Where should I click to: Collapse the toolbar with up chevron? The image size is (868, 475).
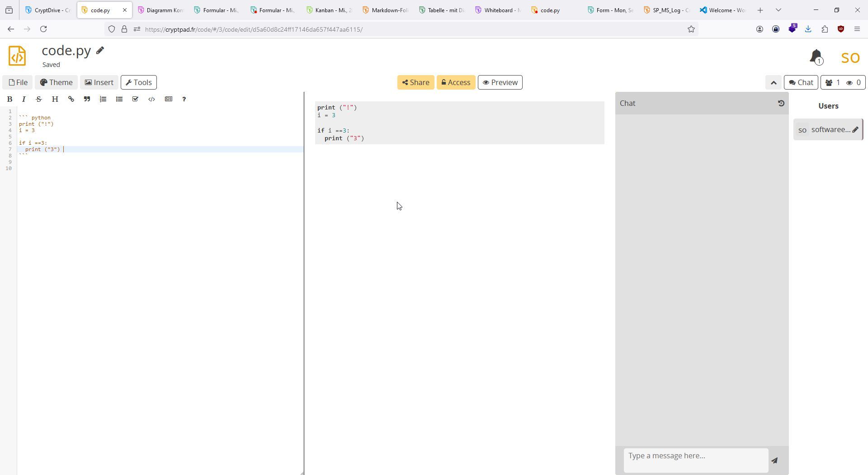774,82
